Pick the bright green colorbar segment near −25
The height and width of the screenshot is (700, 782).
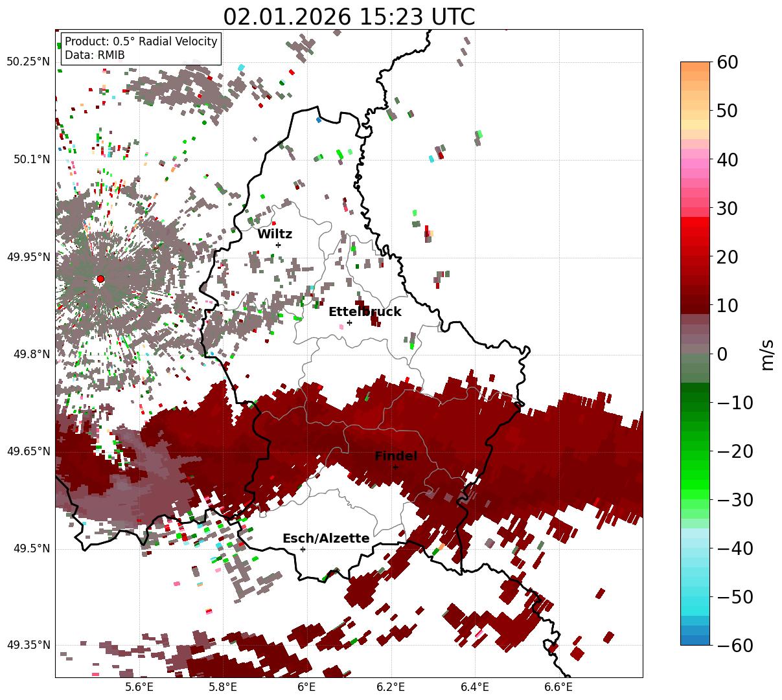pos(695,476)
